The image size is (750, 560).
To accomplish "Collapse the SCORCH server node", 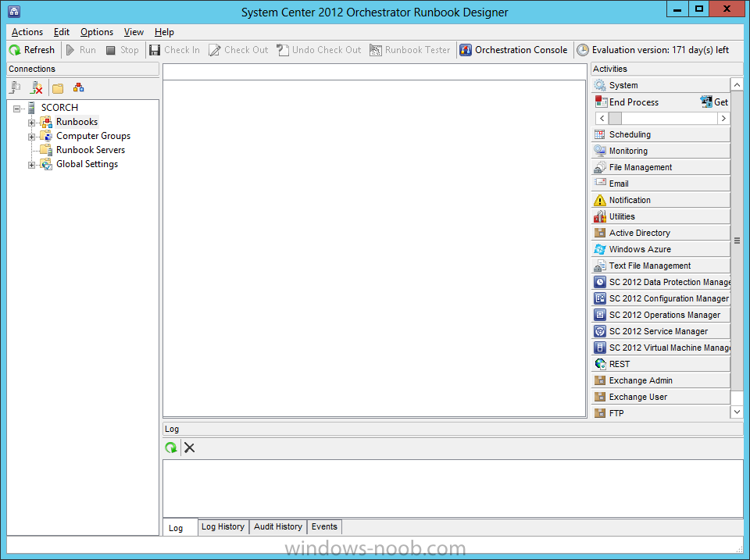I will tap(16, 109).
